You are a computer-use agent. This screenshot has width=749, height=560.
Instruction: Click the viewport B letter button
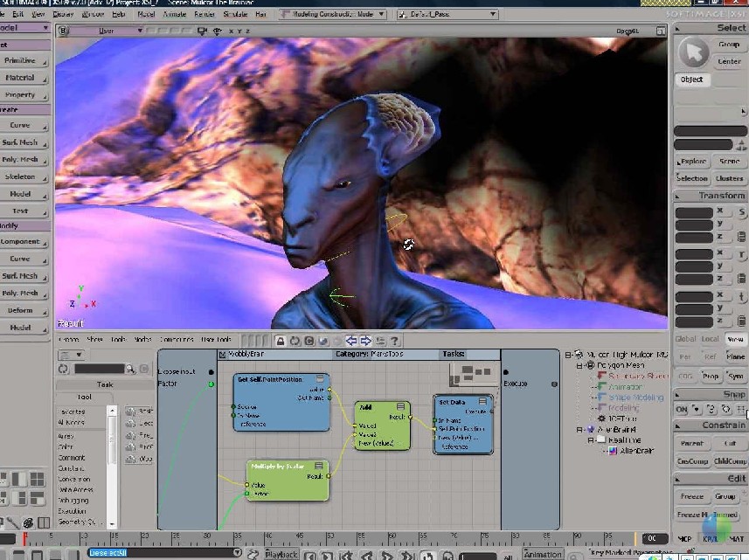[x=63, y=31]
